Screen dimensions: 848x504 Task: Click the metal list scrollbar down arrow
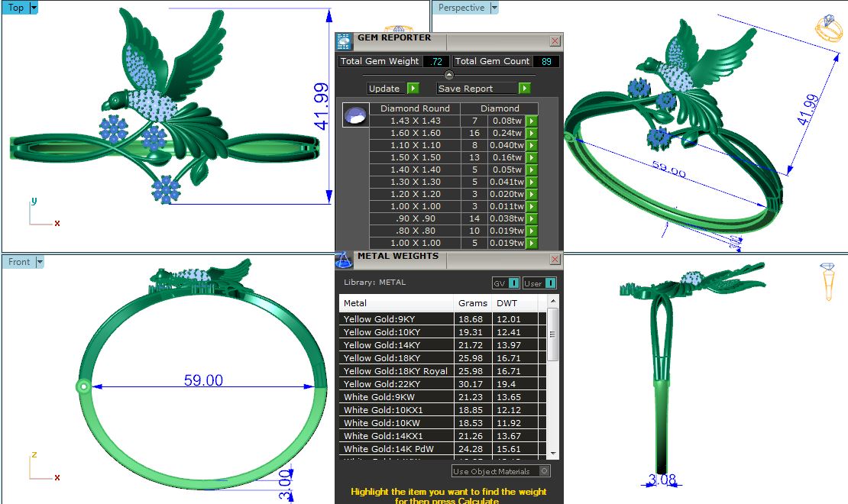[x=553, y=454]
